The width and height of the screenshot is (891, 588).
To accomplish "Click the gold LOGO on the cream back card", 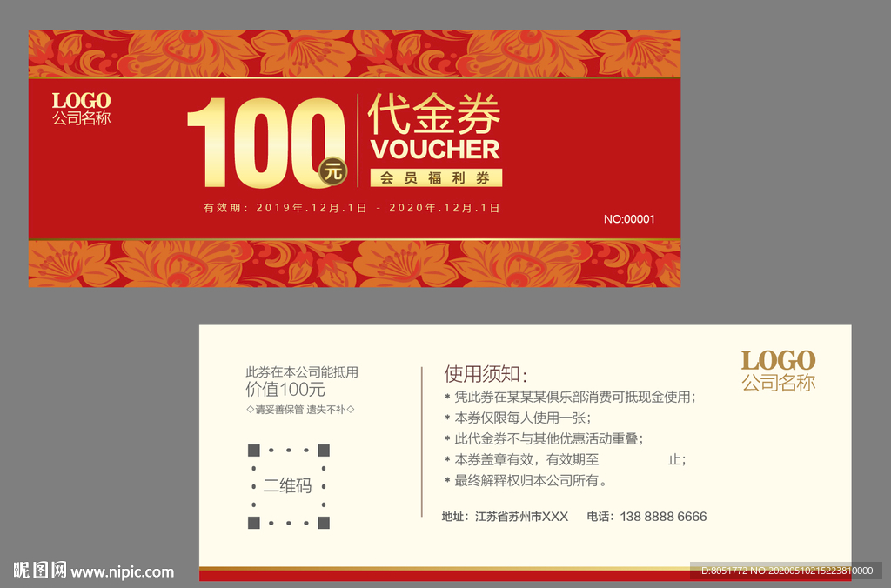I will (x=778, y=361).
